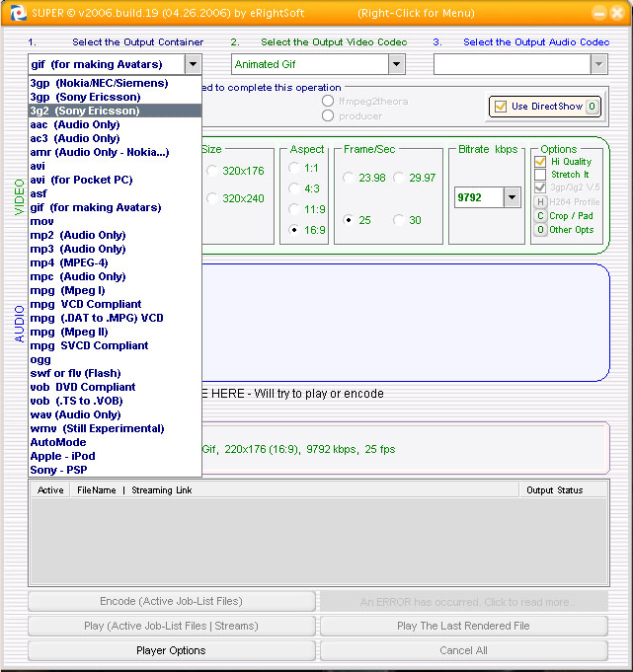
Task: Choose amr (Audio Only - Nokia...) option
Action: pos(115,152)
